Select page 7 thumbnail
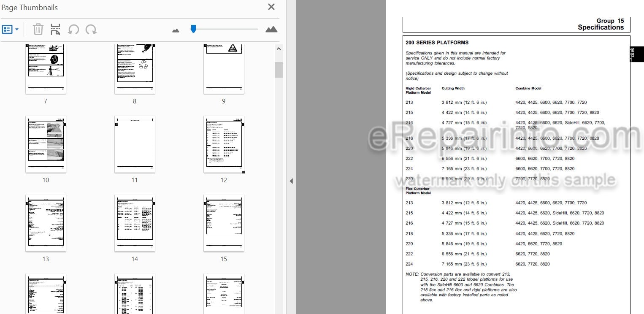The image size is (644, 314). [46, 68]
